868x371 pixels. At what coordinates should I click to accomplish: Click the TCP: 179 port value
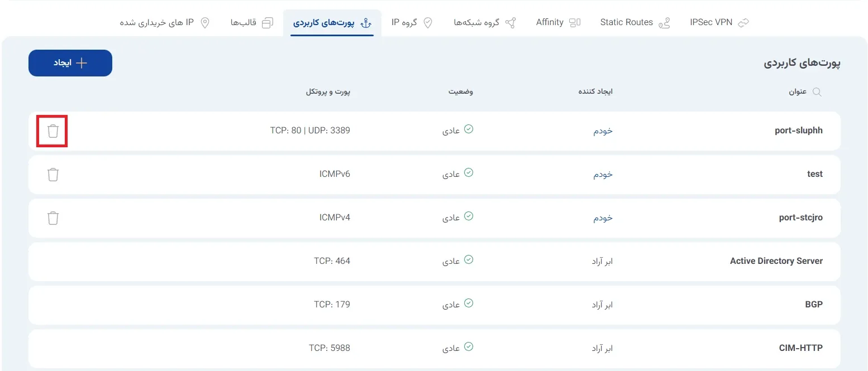point(332,305)
